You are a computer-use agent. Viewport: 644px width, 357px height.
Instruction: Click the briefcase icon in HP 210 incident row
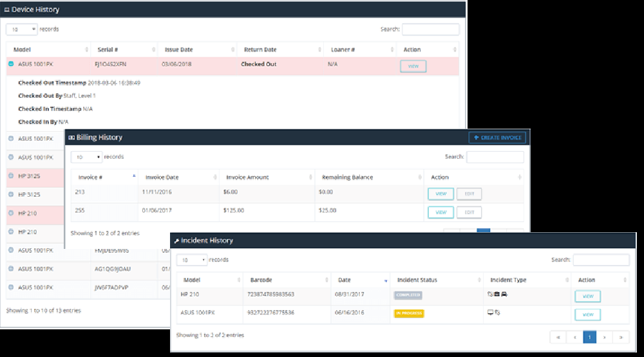497,294
